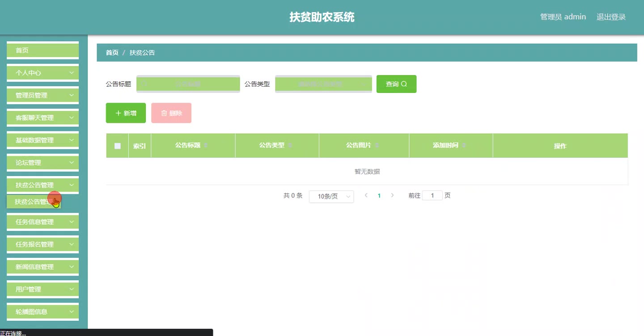Tick the select-all checkbox in table header
The width and height of the screenshot is (644, 336).
[x=118, y=146]
